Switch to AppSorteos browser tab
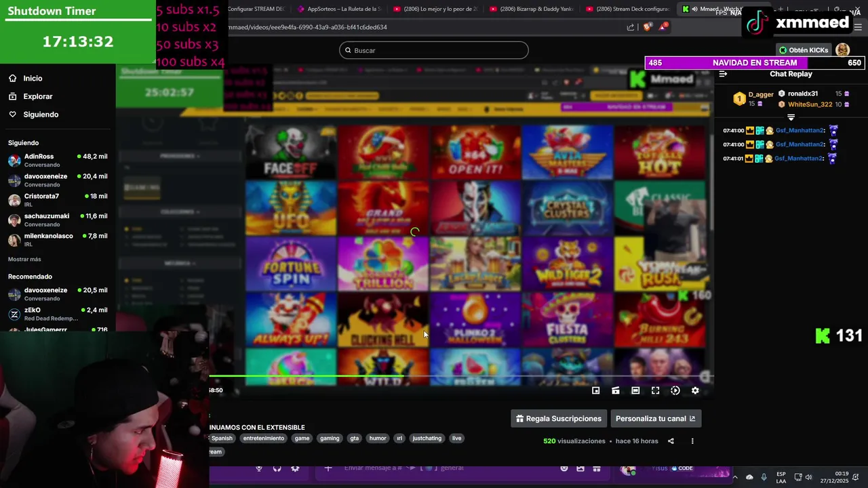The image size is (868, 488). (339, 9)
